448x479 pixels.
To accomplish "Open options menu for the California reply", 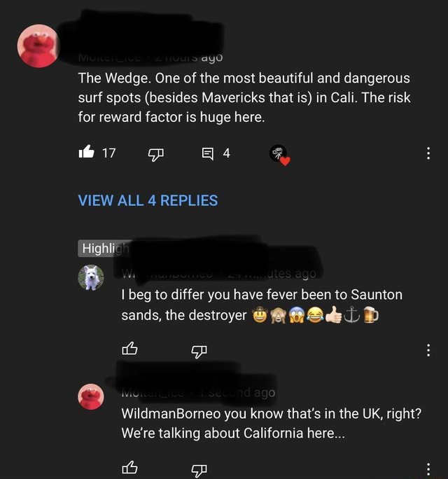I will point(428,469).
